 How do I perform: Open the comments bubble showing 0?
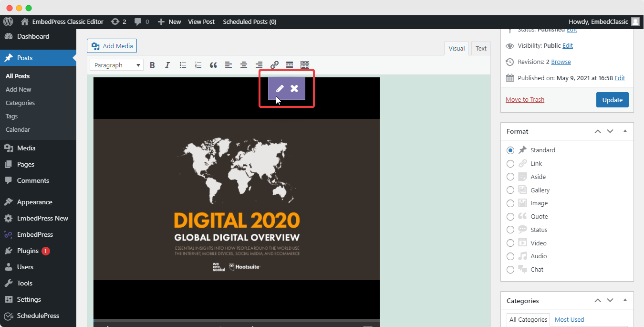pyautogui.click(x=142, y=21)
